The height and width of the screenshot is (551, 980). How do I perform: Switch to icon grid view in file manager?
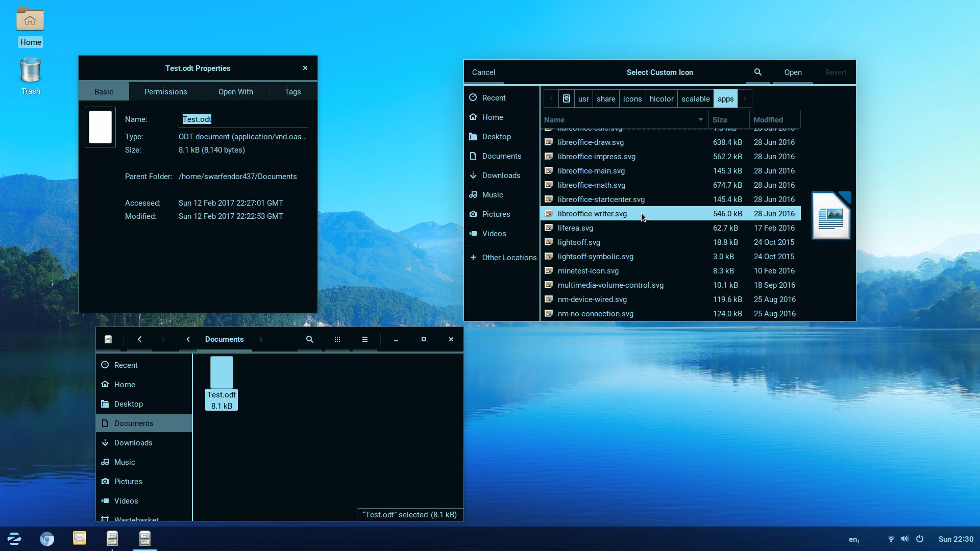click(337, 339)
